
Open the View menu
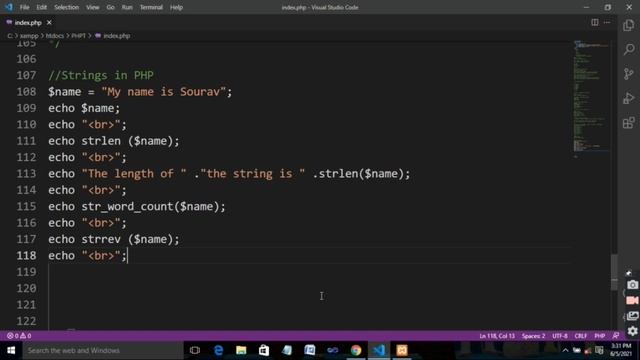point(93,7)
